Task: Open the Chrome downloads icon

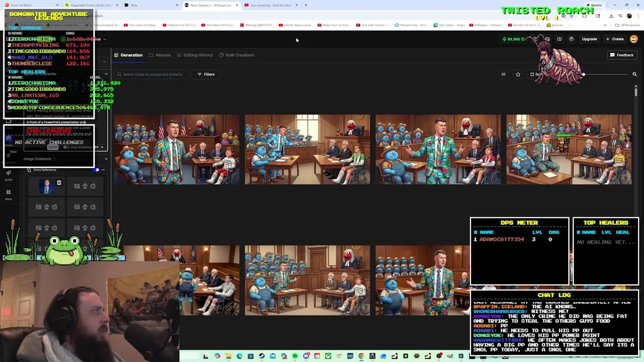Action: 611,16
